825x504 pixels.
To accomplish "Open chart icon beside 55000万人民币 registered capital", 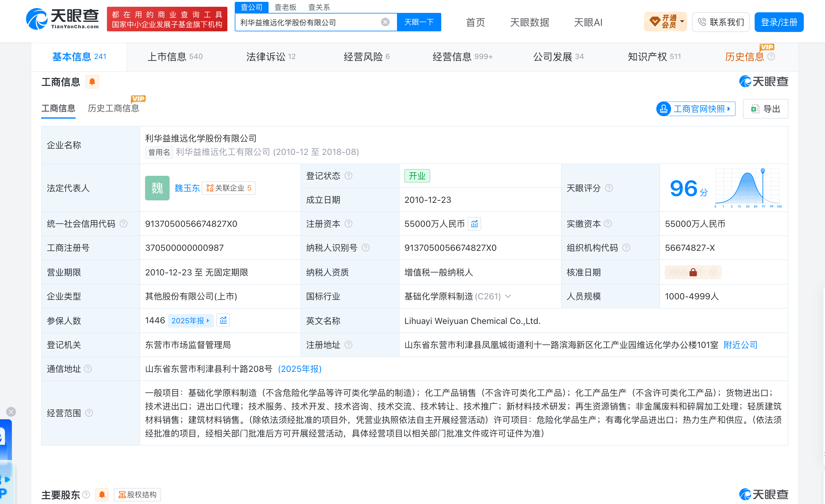I will tap(474, 224).
